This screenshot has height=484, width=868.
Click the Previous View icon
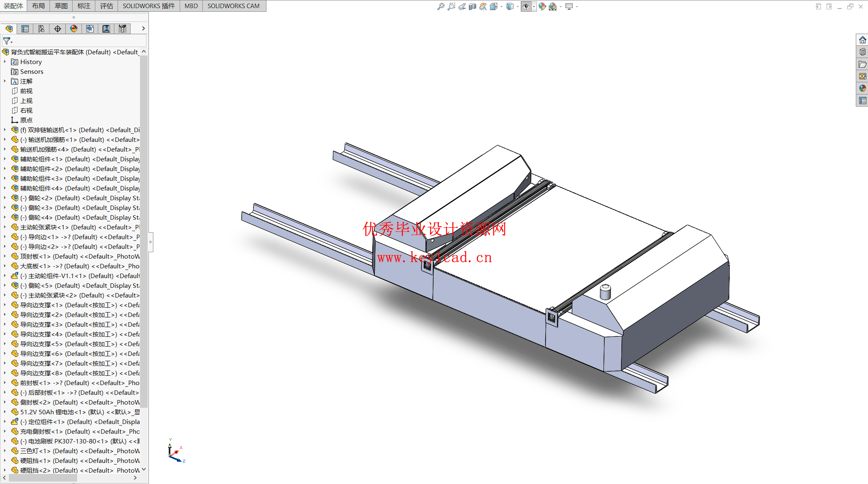pos(462,6)
